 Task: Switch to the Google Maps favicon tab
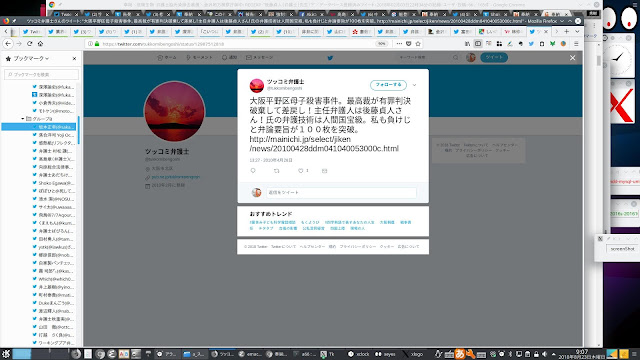(488, 31)
